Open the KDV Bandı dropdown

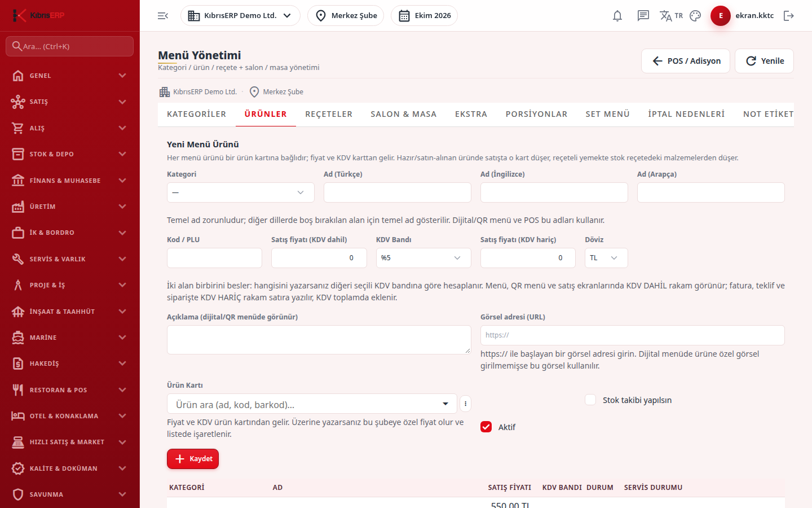423,258
